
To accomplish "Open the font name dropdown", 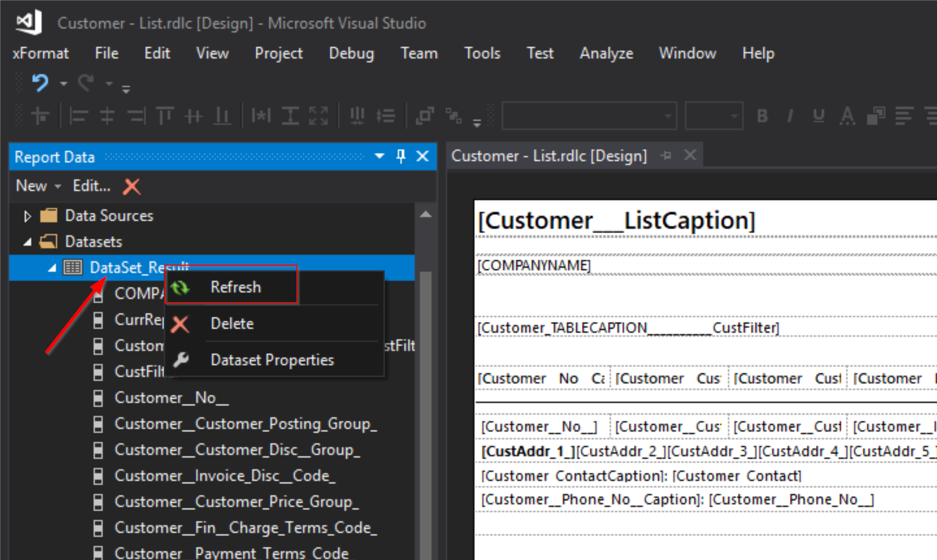I will click(668, 115).
